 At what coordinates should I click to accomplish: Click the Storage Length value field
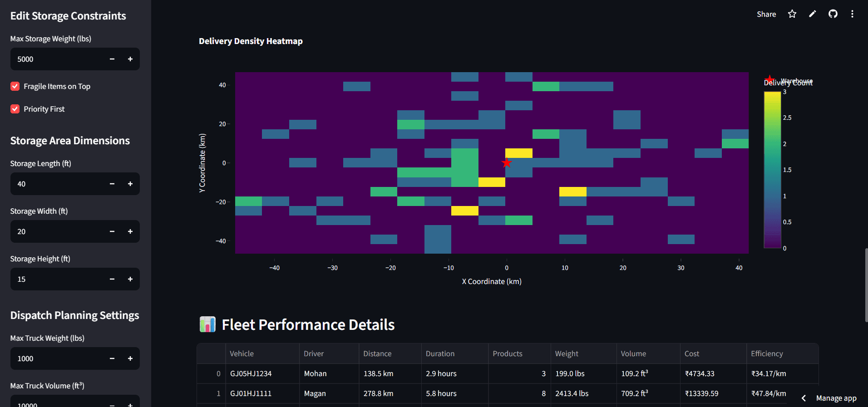pyautogui.click(x=57, y=184)
